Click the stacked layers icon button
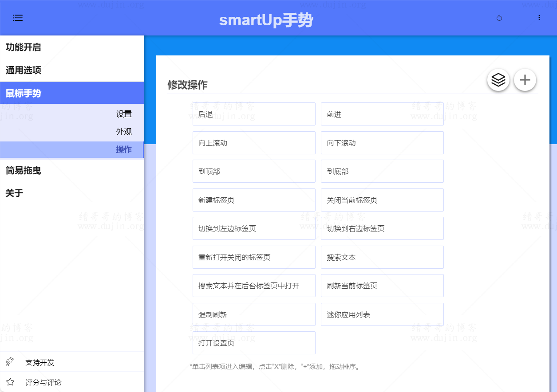 coord(498,80)
